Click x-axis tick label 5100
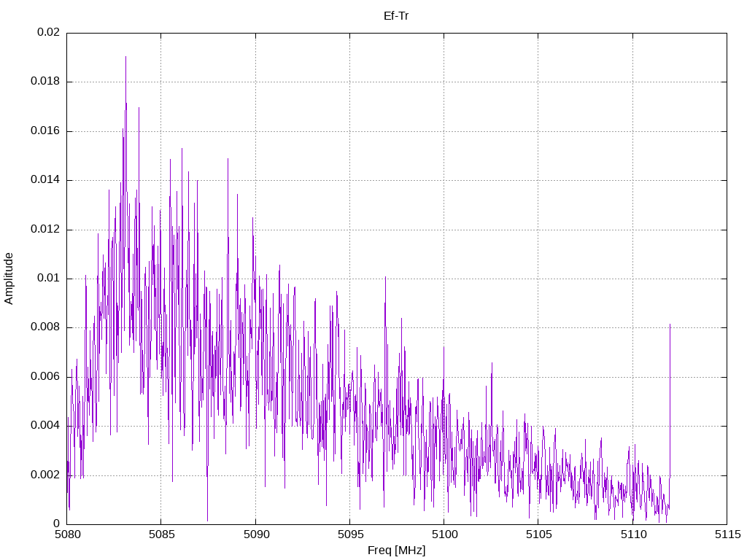The image size is (747, 560). click(x=445, y=534)
